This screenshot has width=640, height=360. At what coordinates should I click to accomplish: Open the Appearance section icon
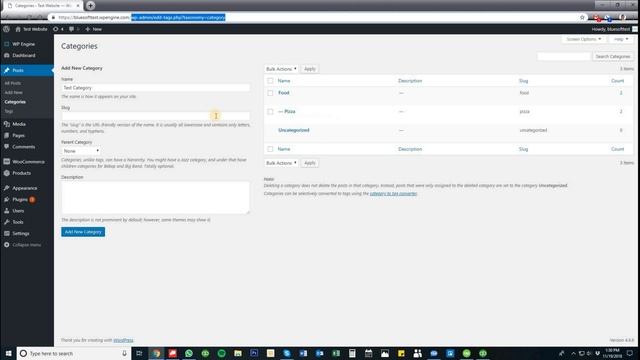tap(7, 188)
